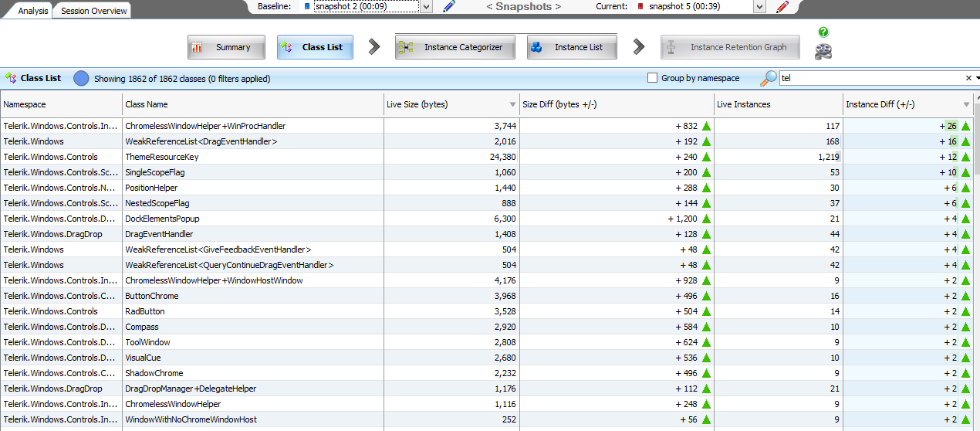
Task: Open the Instance Categorizer view
Action: click(x=455, y=47)
